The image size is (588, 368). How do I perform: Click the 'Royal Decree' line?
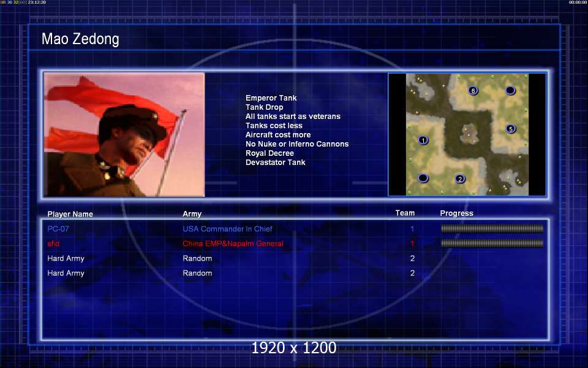[x=269, y=153]
